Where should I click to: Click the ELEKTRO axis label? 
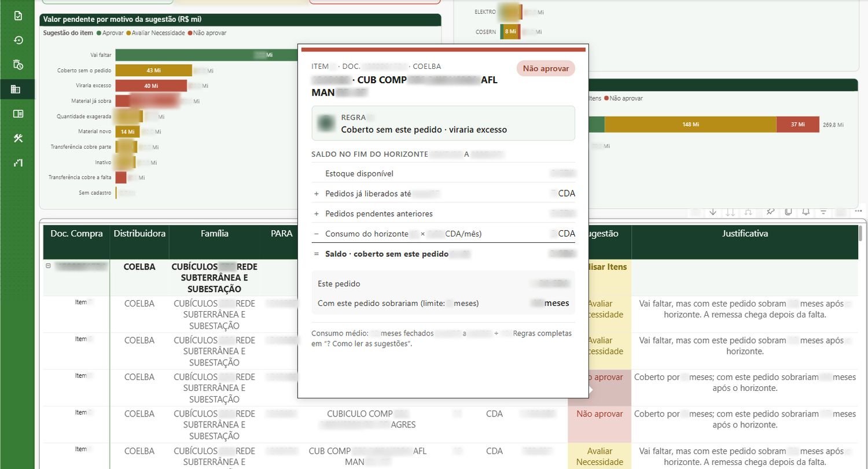(x=485, y=12)
